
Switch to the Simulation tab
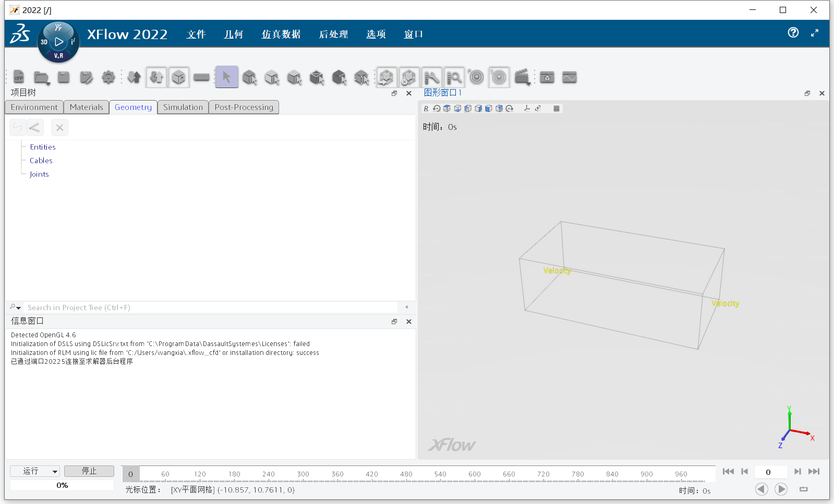tap(183, 107)
